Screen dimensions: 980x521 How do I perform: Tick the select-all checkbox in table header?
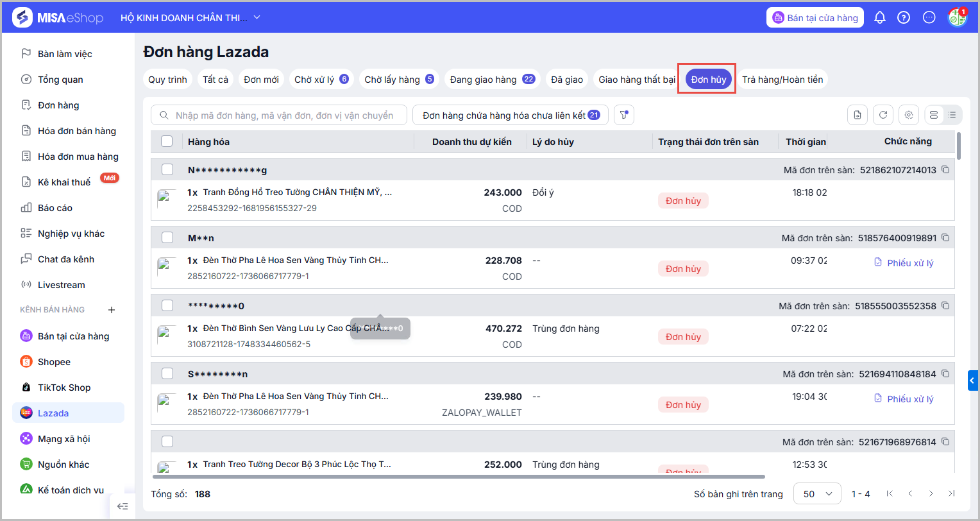(167, 142)
